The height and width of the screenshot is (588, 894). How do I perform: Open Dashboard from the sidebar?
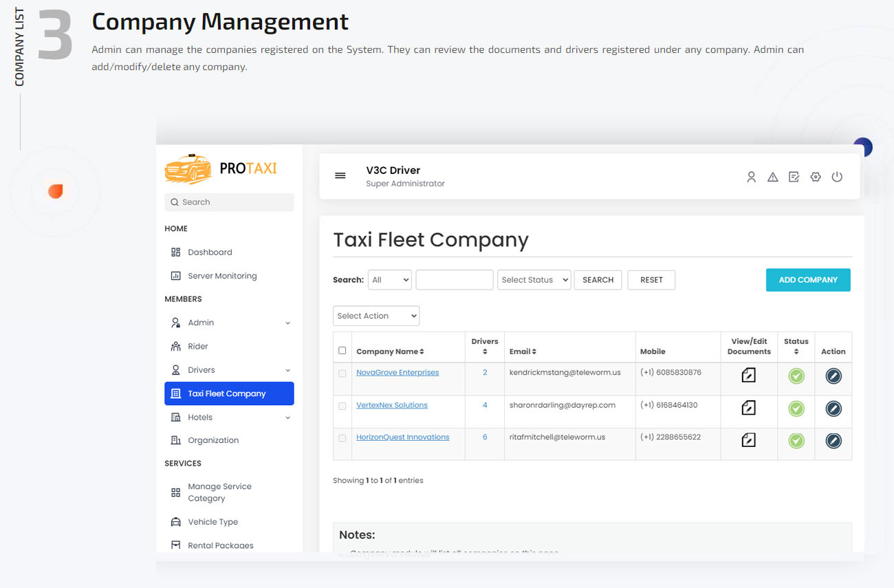pyautogui.click(x=210, y=252)
